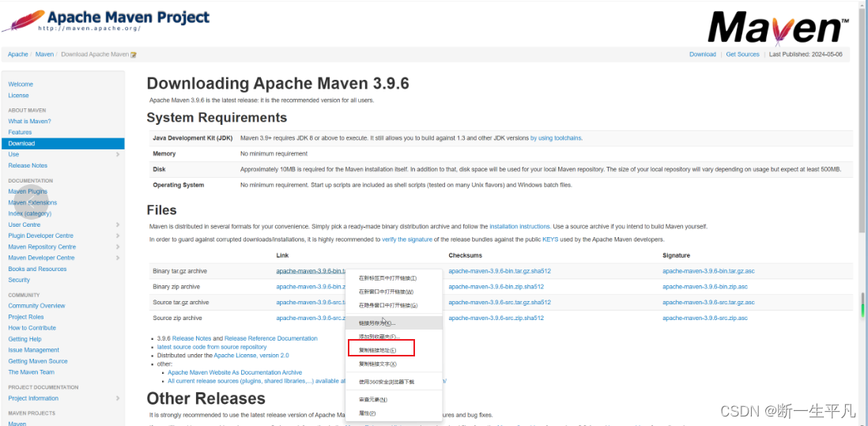
Task: Open the Maven breadcrumb link
Action: 44,55
